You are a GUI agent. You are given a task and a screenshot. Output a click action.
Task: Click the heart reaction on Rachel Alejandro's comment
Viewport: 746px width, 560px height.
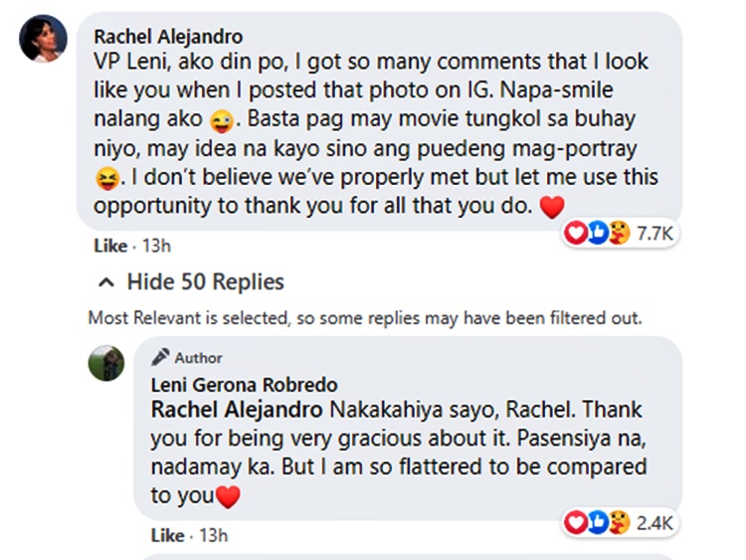[x=574, y=233]
